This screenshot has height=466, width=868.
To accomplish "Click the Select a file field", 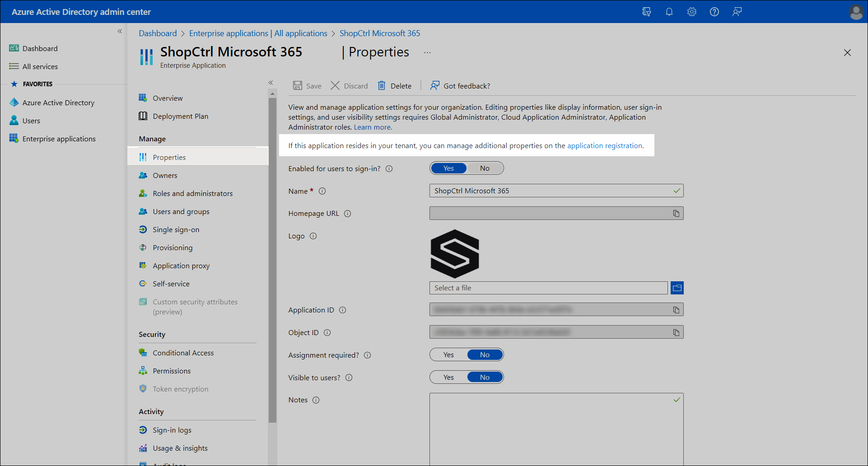I will (x=548, y=288).
